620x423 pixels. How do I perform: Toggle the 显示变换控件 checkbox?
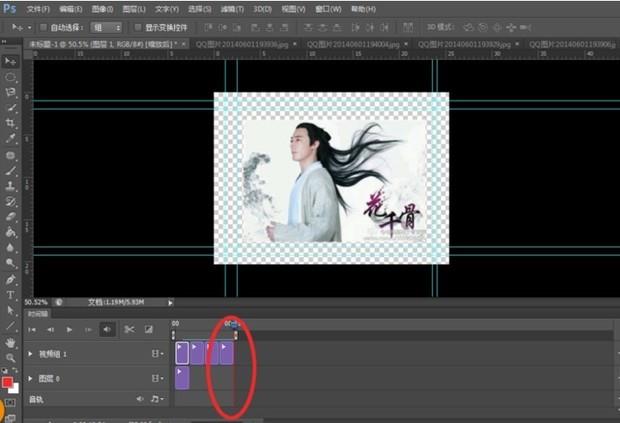[x=138, y=27]
